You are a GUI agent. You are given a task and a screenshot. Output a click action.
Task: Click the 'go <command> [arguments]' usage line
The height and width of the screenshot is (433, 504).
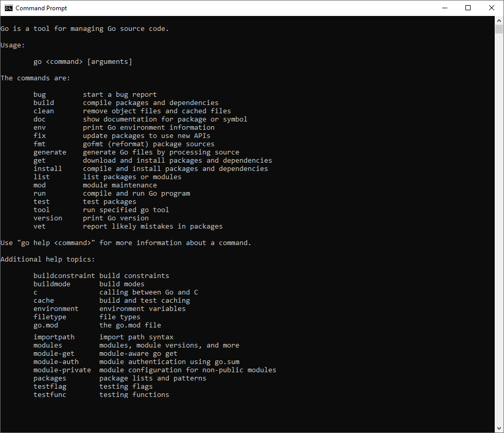tap(83, 62)
